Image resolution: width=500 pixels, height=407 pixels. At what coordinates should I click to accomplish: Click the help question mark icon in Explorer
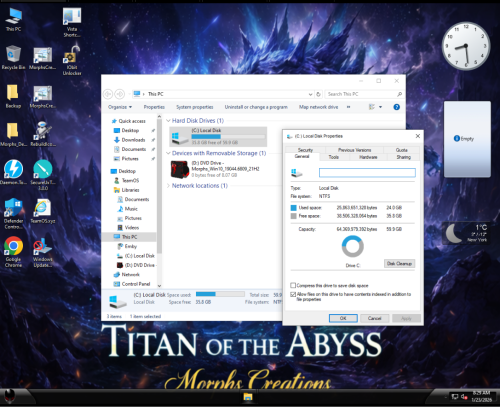pos(396,107)
